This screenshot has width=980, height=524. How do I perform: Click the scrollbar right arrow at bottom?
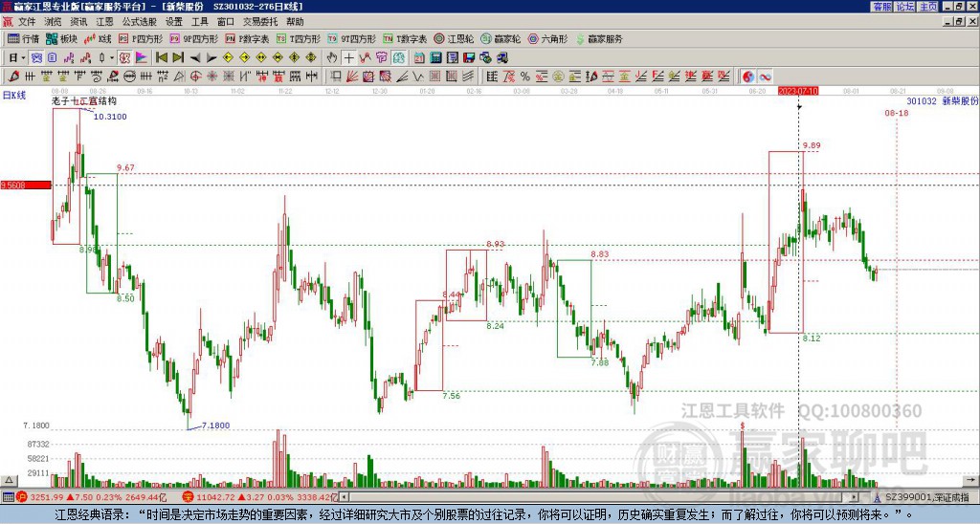(x=855, y=497)
